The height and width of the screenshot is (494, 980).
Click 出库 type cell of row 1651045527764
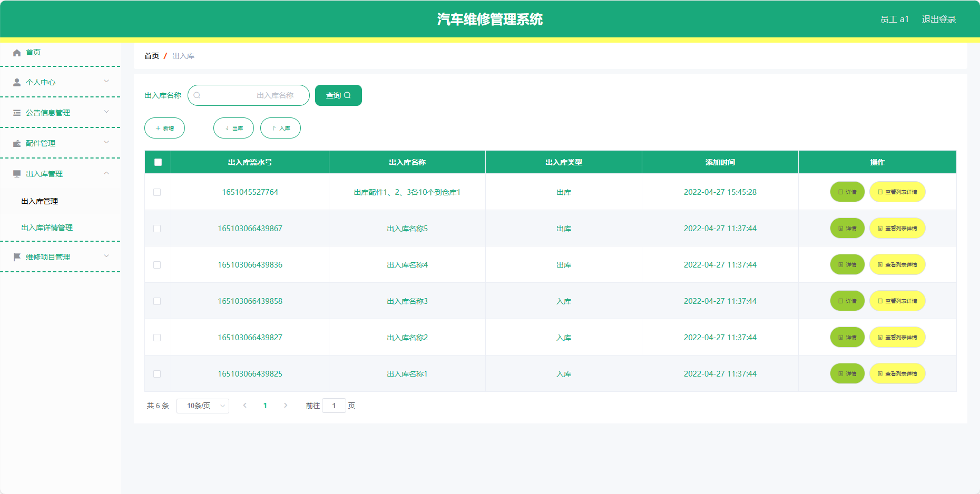click(x=564, y=192)
